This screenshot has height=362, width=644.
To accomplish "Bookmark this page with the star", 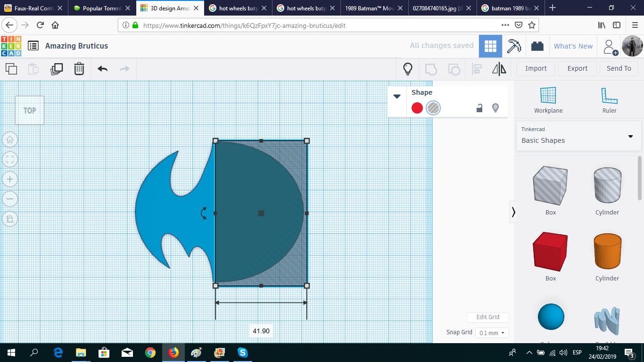I will (532, 25).
